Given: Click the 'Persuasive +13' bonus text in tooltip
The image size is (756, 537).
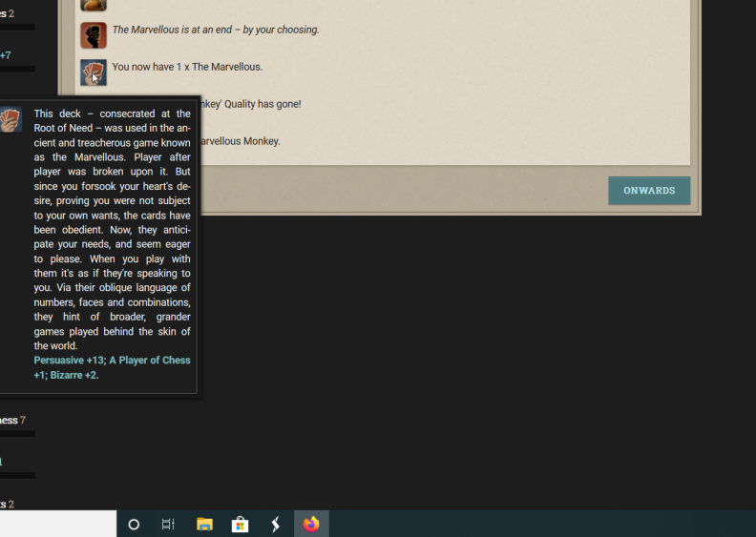Looking at the screenshot, I should click(x=68, y=361).
